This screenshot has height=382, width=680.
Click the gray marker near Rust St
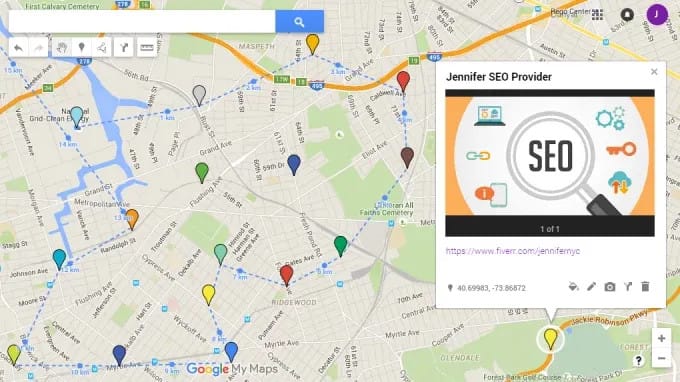tap(199, 95)
